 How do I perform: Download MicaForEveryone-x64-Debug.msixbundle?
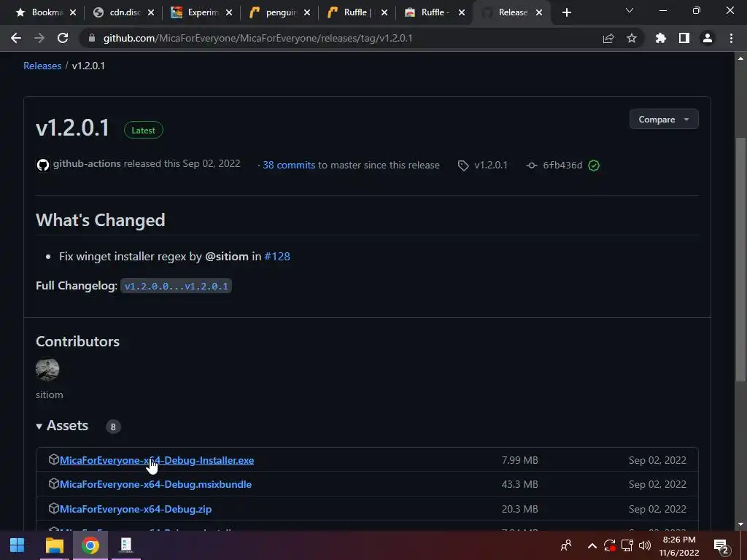[x=155, y=484]
